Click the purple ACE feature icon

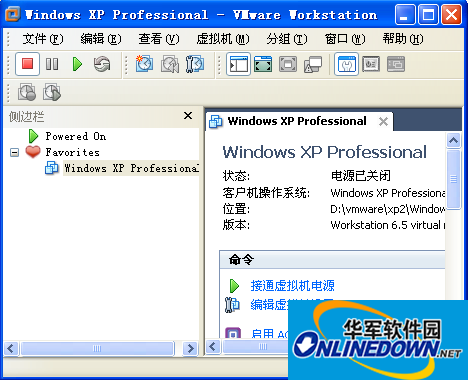pyautogui.click(x=233, y=333)
